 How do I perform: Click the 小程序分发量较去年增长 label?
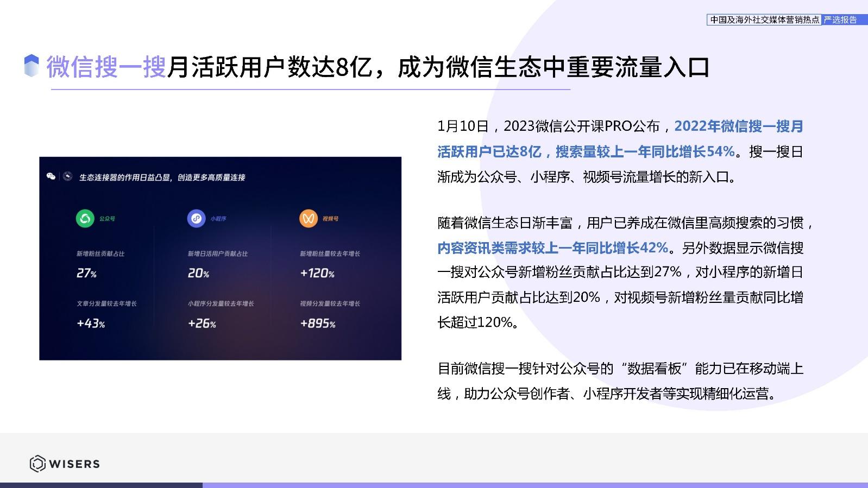(x=221, y=303)
